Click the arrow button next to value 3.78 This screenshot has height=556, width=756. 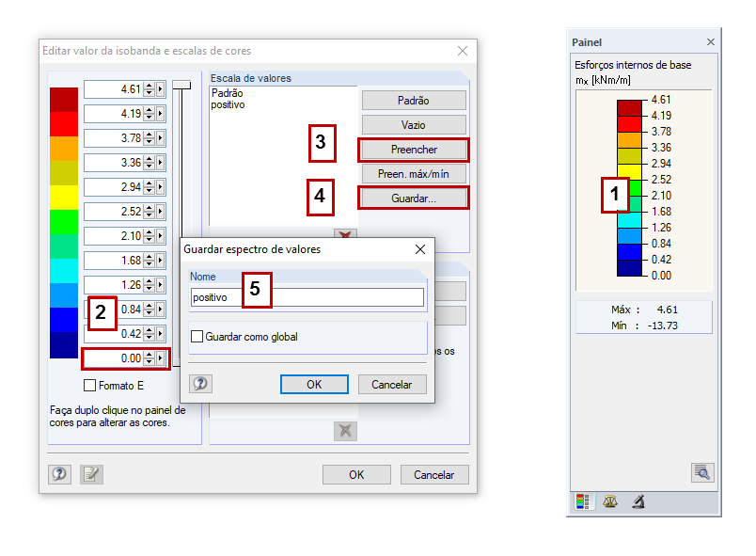pos(160,138)
